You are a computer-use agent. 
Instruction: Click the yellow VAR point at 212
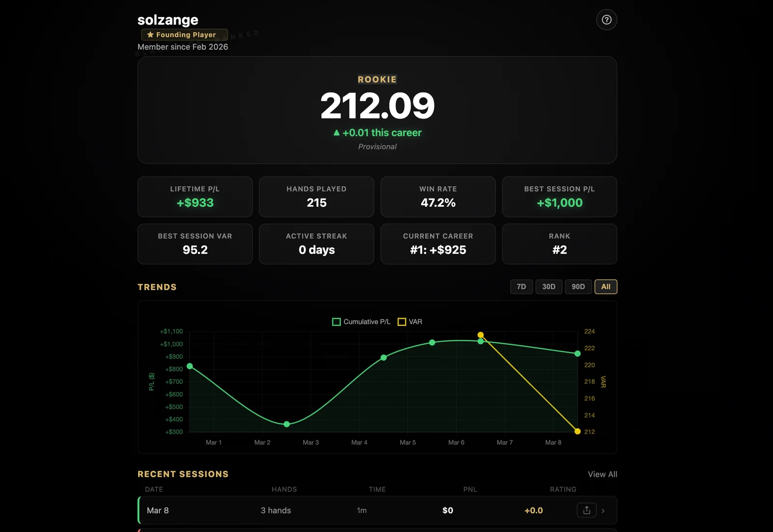pyautogui.click(x=577, y=431)
